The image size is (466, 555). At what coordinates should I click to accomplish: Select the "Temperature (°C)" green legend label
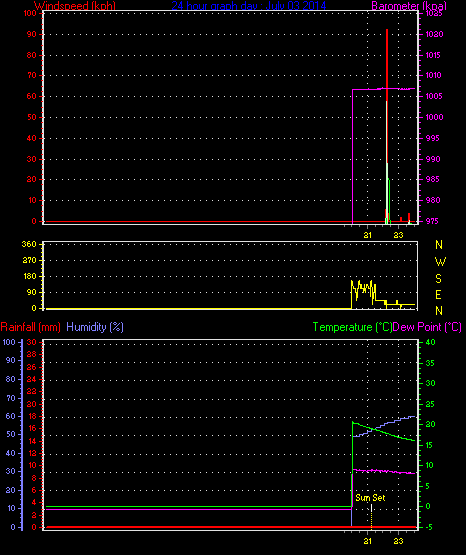click(x=352, y=327)
